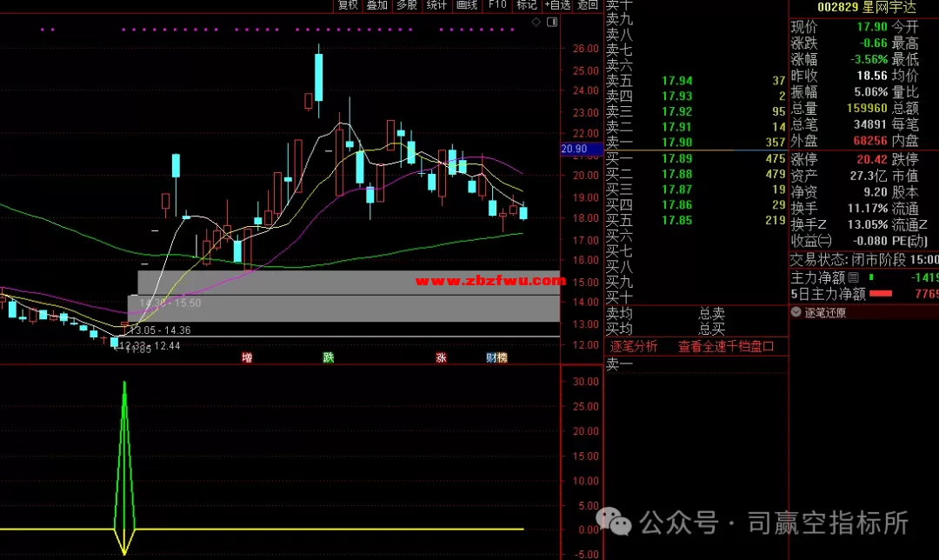Expand the 逐笔还原 chevron

tap(796, 312)
